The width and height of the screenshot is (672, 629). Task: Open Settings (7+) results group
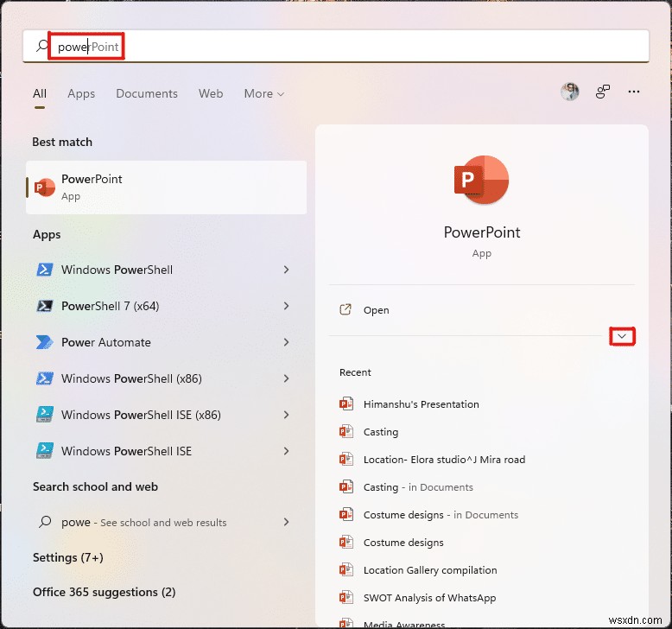[x=67, y=557]
